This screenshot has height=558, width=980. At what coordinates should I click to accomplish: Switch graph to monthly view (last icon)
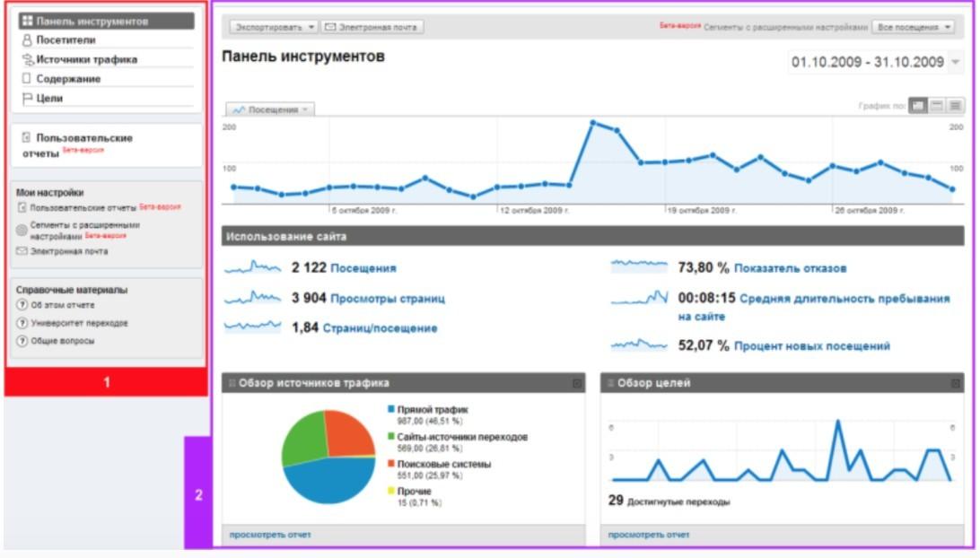tap(955, 106)
